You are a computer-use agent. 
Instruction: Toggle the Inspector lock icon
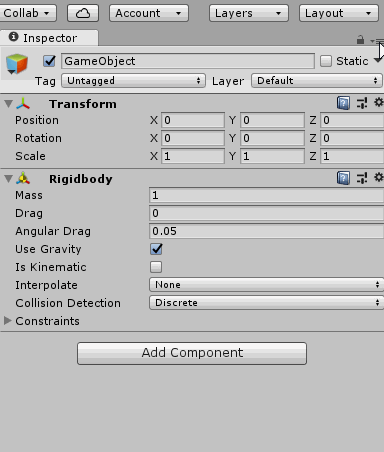pyautogui.click(x=360, y=40)
